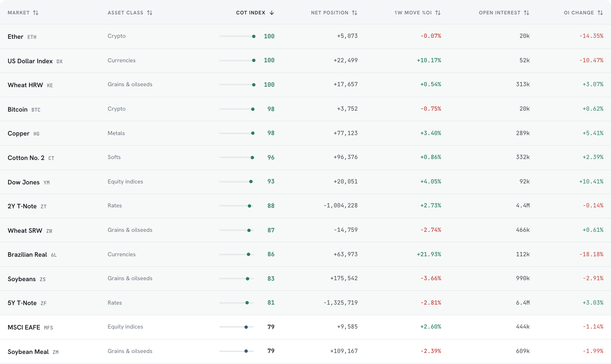Click Equity indices in the Dow Jones row
Viewport: 611px width, 364px height.
(x=125, y=182)
